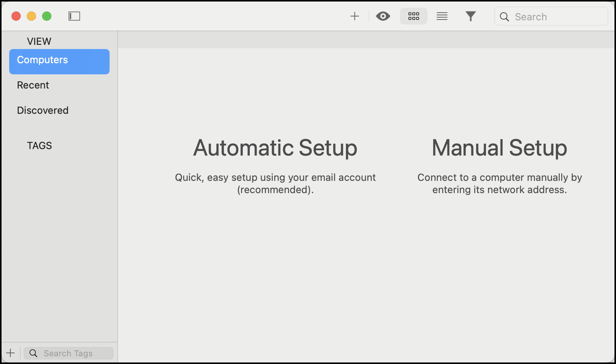Click the green zoom window button
The image size is (616, 364).
[x=47, y=16]
